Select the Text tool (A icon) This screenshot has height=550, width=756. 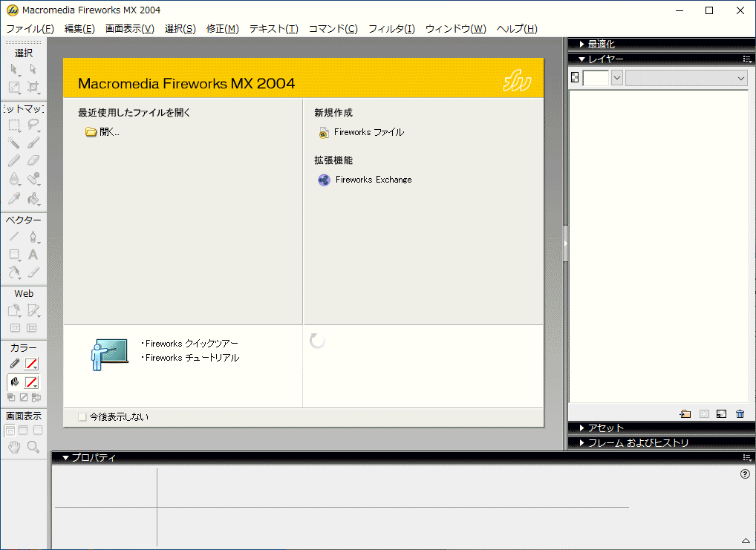33,255
